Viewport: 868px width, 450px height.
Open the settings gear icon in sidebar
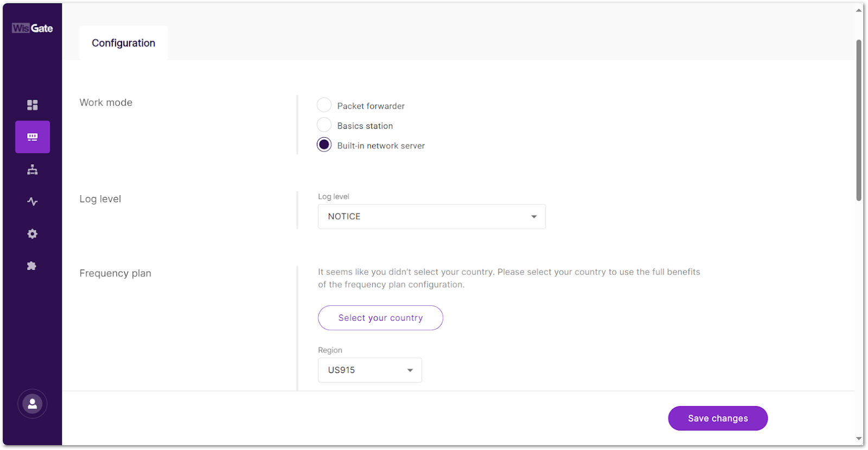[x=33, y=234]
